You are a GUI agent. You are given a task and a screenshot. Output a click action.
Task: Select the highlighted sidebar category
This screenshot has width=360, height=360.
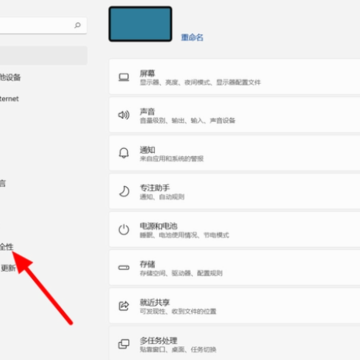coord(43,56)
